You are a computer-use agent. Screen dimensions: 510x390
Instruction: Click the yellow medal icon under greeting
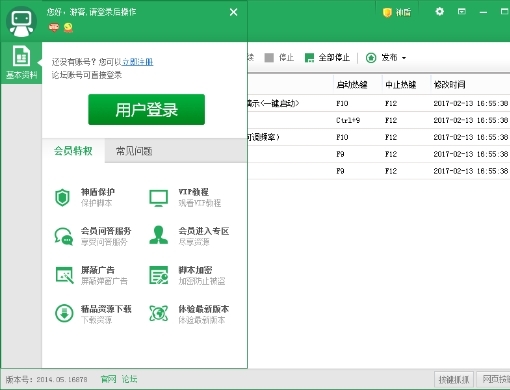click(x=68, y=27)
